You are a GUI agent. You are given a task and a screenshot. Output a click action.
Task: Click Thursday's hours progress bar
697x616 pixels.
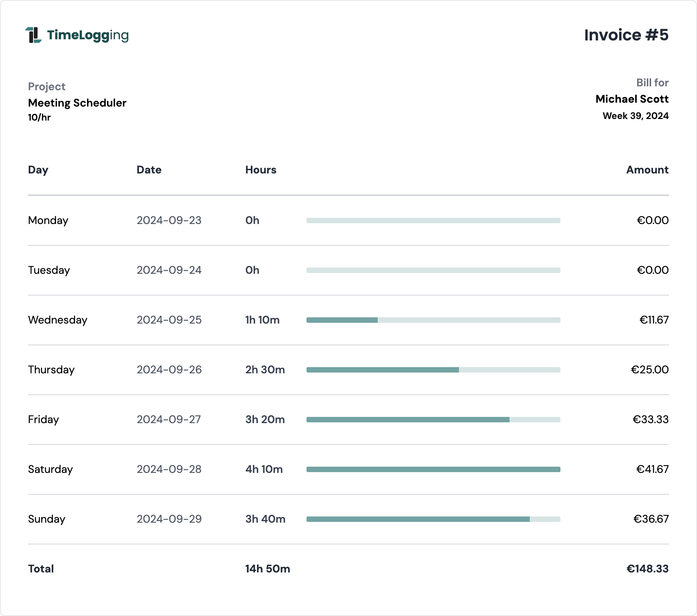click(x=433, y=370)
